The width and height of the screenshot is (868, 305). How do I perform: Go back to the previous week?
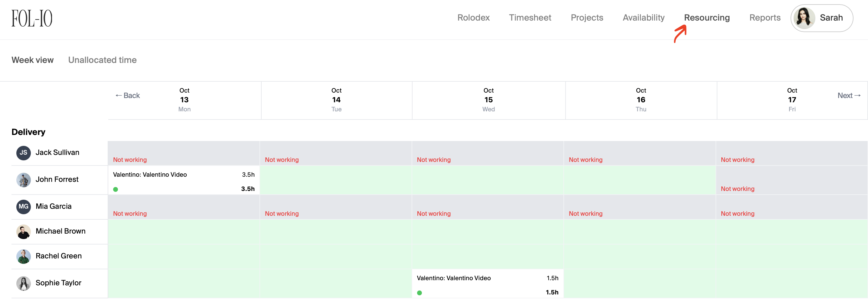click(128, 96)
